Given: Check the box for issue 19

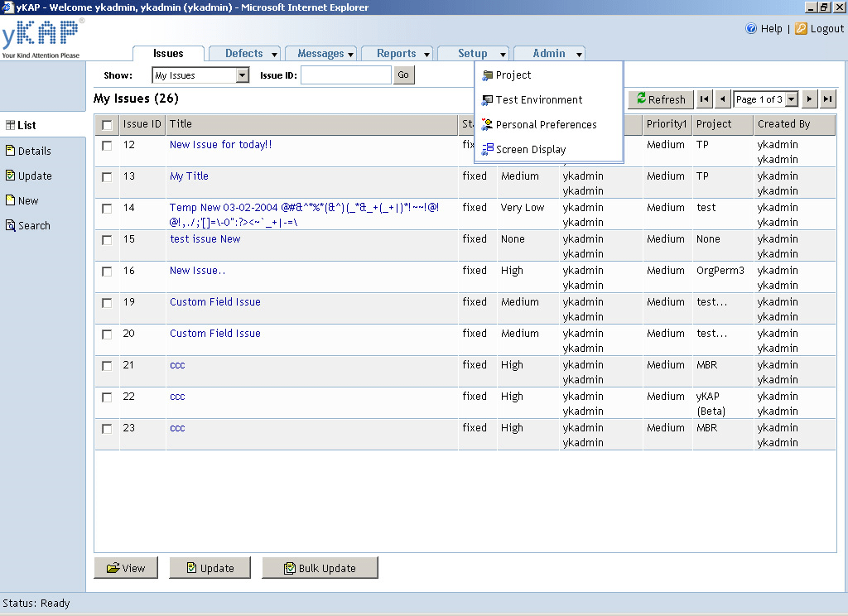Looking at the screenshot, I should (x=107, y=303).
